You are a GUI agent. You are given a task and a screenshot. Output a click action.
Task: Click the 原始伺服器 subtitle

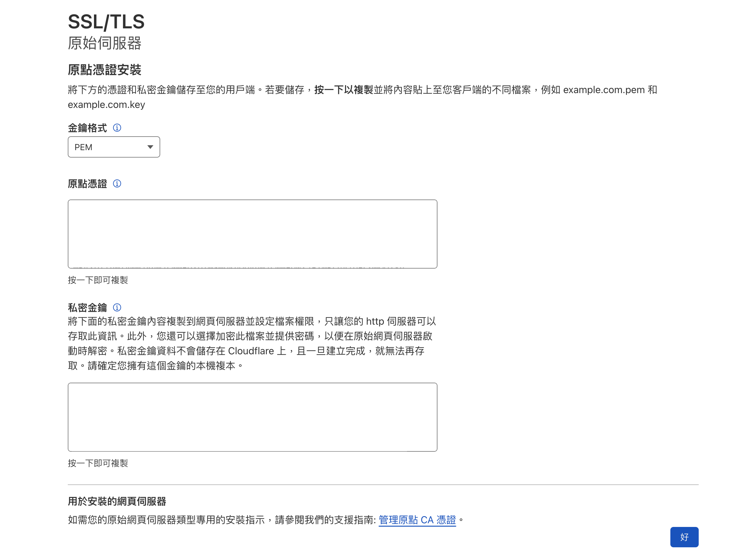click(x=104, y=43)
